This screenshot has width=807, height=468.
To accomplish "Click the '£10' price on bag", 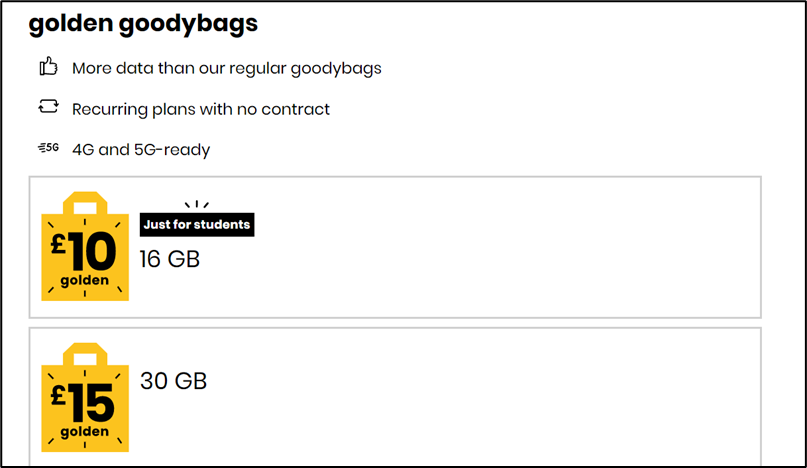I will [x=83, y=251].
